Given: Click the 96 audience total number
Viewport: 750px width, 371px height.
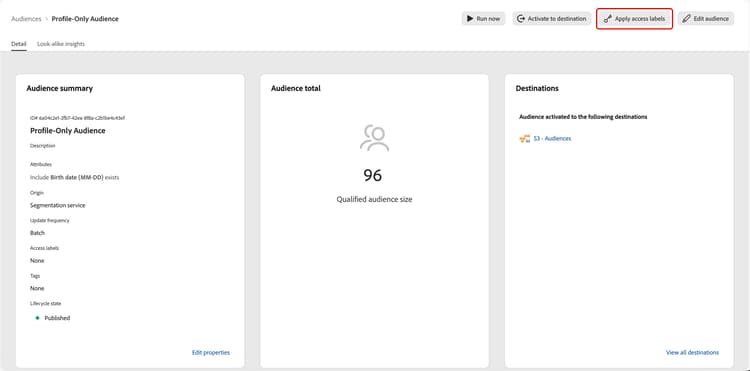Looking at the screenshot, I should pyautogui.click(x=373, y=175).
